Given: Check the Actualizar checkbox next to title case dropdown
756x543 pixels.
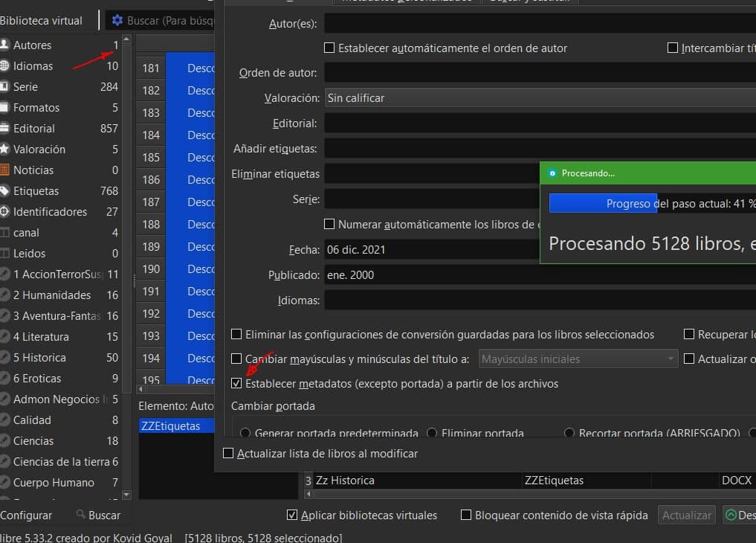Looking at the screenshot, I should (x=689, y=359).
